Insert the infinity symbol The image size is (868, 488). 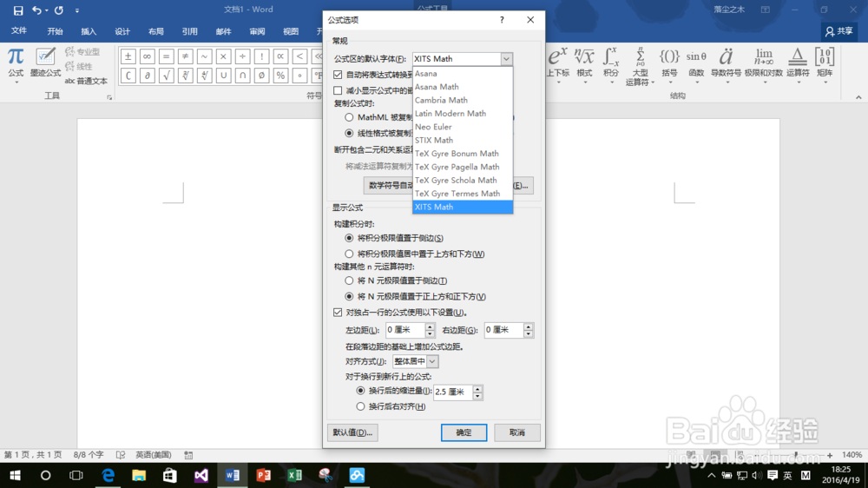click(x=148, y=56)
